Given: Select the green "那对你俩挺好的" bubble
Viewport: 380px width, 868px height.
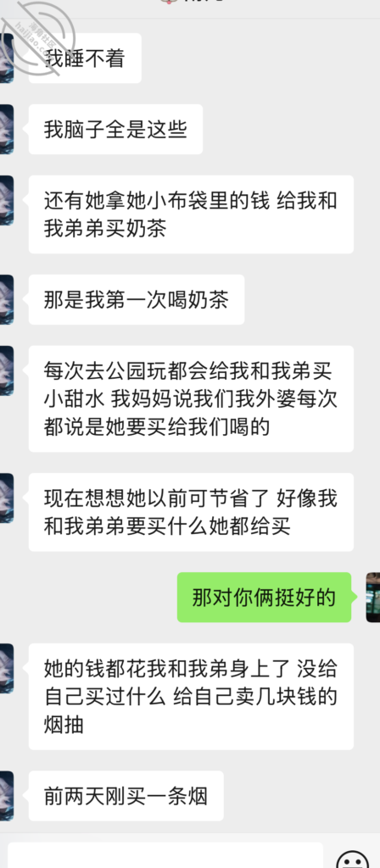Looking at the screenshot, I should click(265, 598).
